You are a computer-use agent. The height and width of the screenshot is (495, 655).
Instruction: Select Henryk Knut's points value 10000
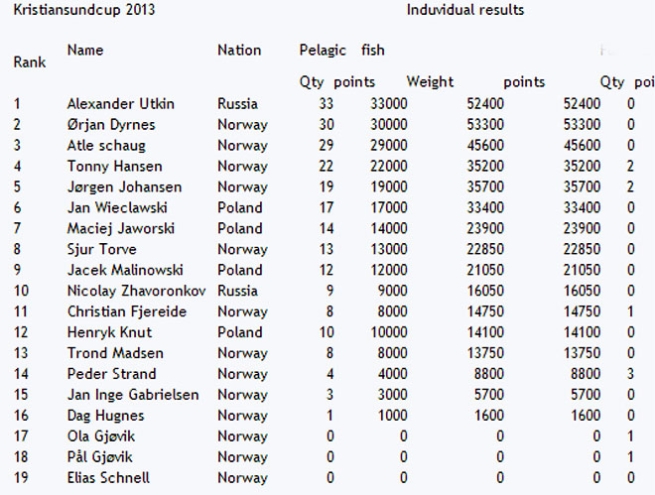tap(388, 333)
